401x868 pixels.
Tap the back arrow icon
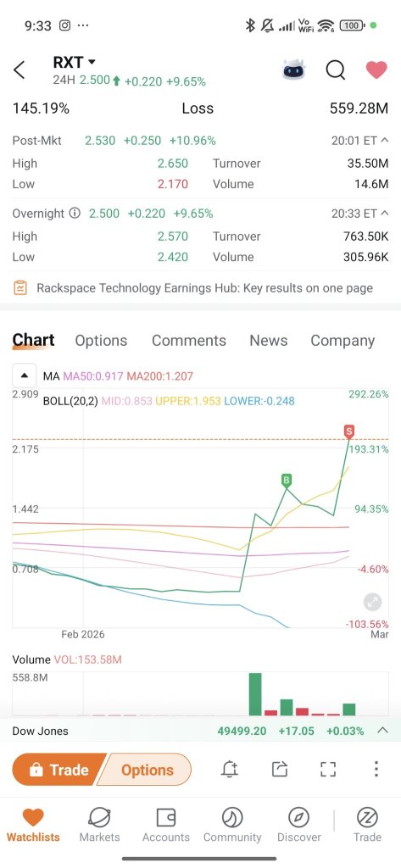(19, 70)
